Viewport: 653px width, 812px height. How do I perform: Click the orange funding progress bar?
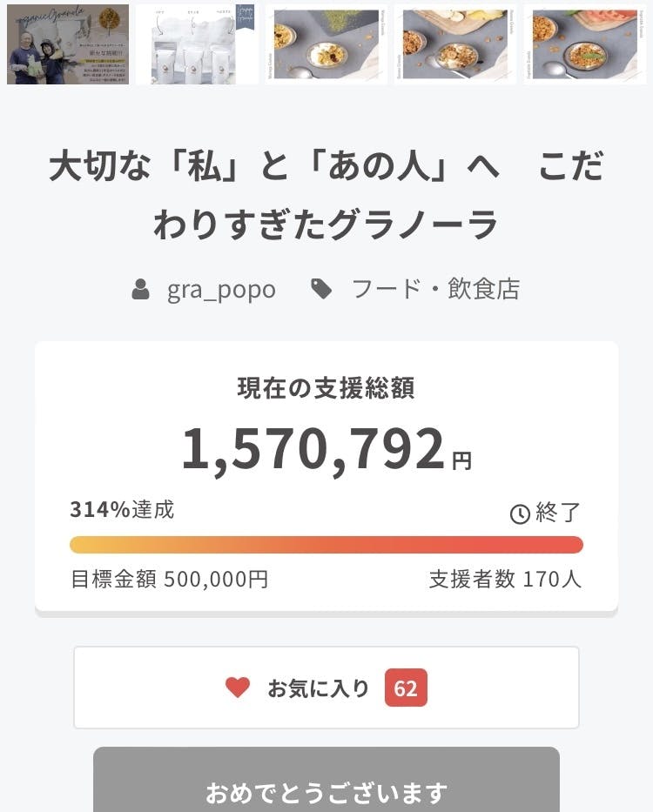(326, 545)
